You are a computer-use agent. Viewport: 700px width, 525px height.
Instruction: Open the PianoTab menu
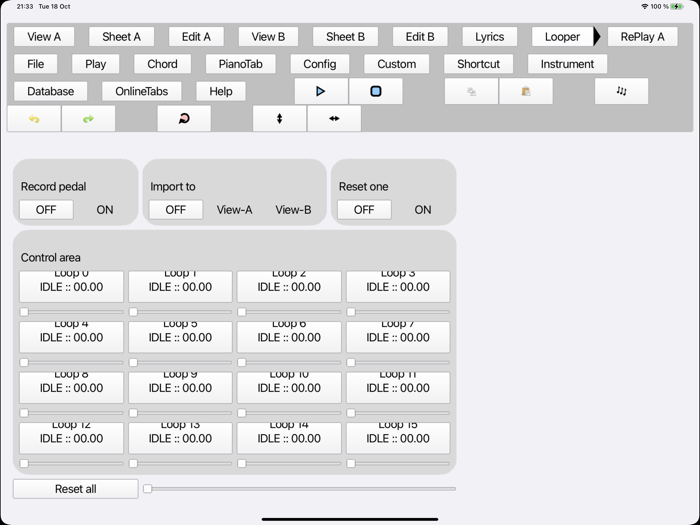pyautogui.click(x=241, y=64)
